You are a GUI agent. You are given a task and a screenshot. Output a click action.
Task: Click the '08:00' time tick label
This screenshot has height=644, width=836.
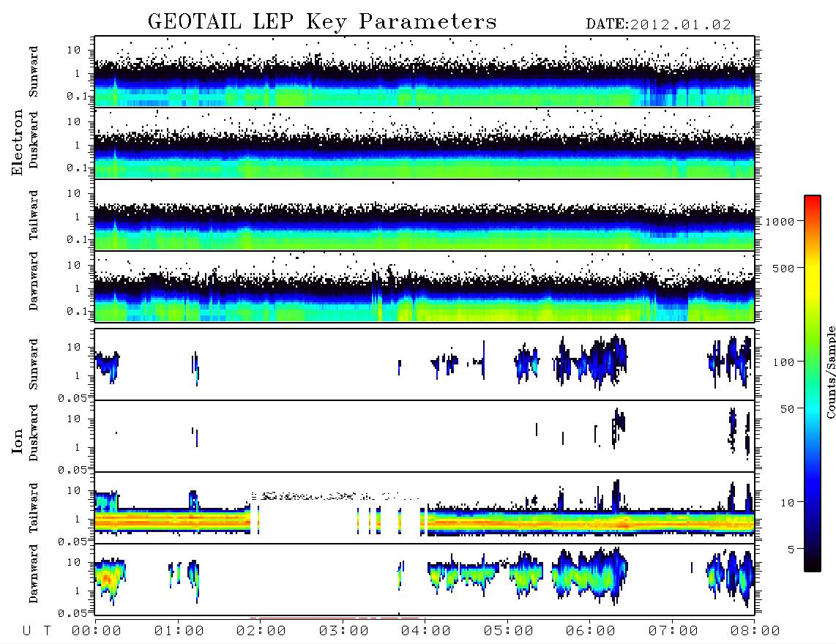click(755, 631)
